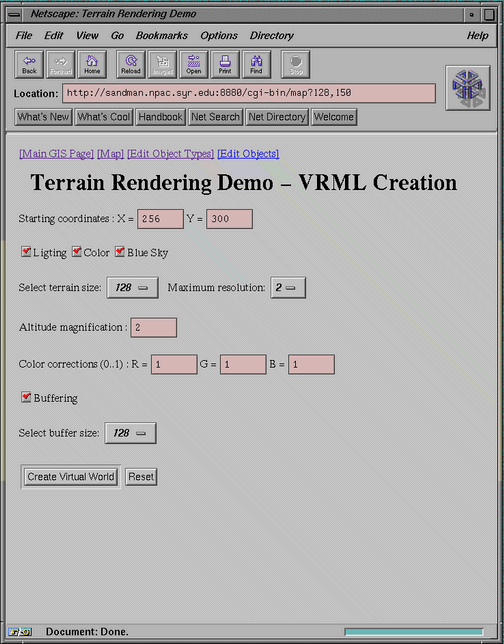Viewport: 504px width, 644px height.
Task: Open the Find binoculars icon
Action: [256, 64]
